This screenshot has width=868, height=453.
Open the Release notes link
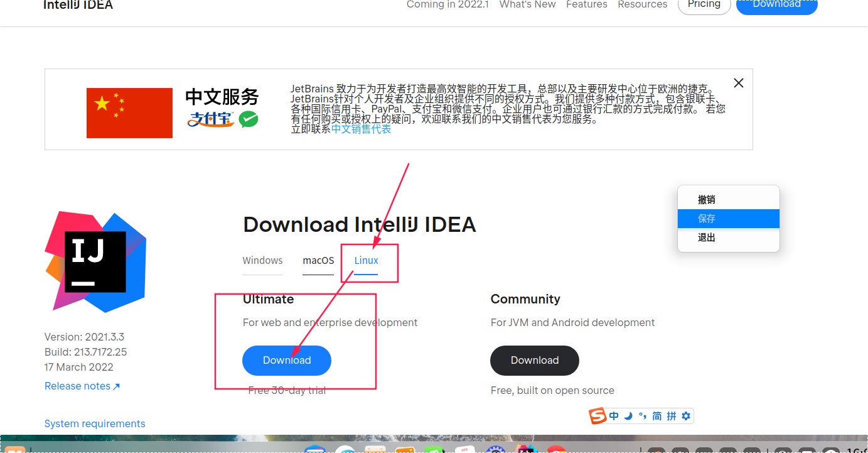click(82, 386)
